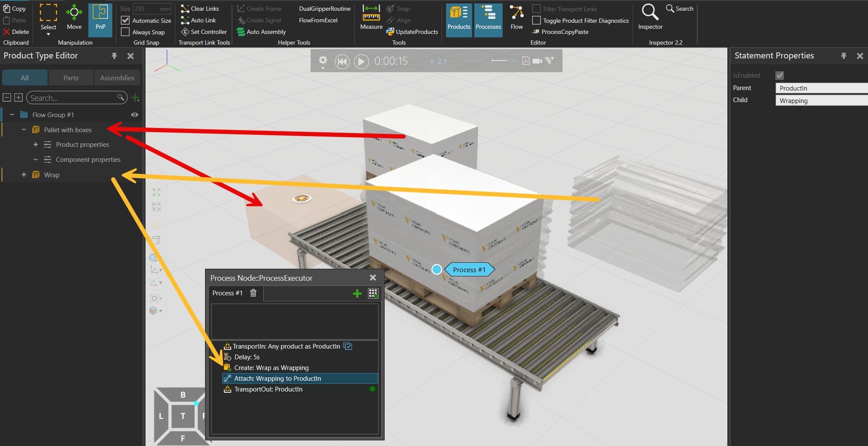Switch to All tab

click(25, 78)
